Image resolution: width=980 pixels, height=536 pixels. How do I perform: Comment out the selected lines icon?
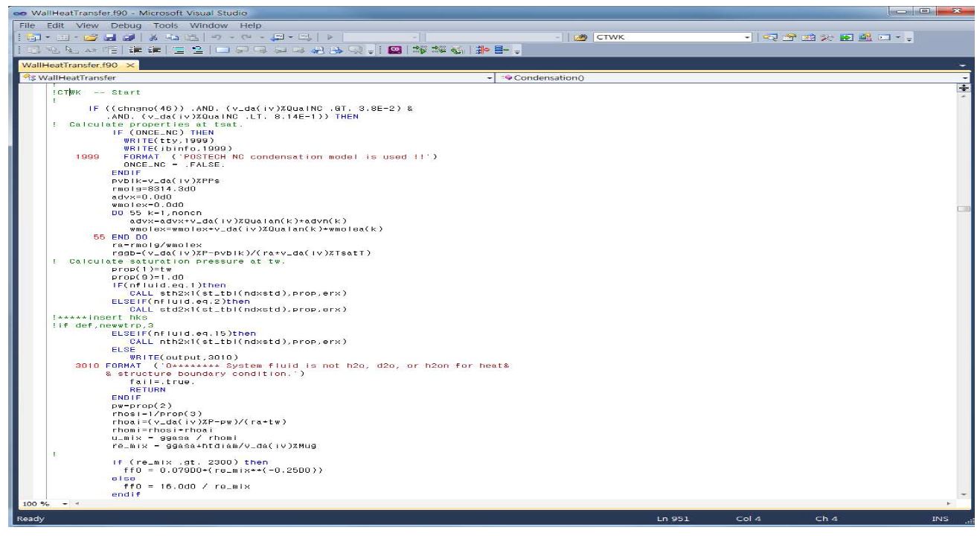(x=180, y=51)
